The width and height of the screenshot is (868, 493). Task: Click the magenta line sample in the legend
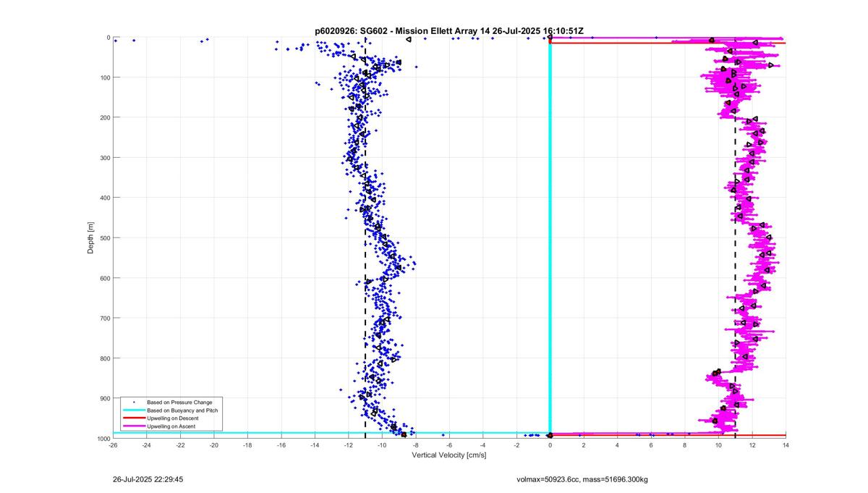[133, 426]
